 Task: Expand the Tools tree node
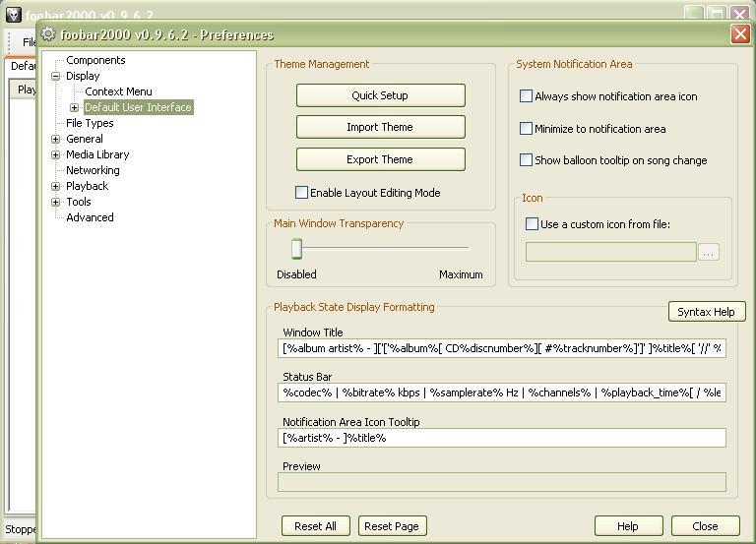coord(56,203)
